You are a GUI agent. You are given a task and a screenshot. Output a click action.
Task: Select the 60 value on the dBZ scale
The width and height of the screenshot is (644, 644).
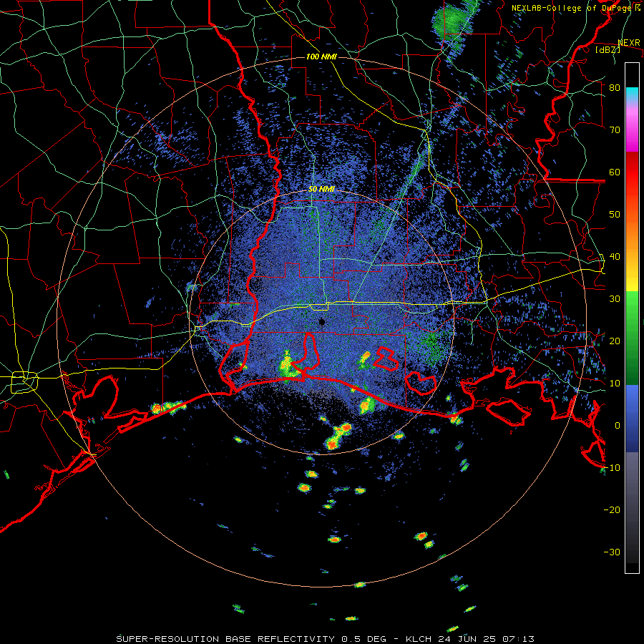[615, 172]
